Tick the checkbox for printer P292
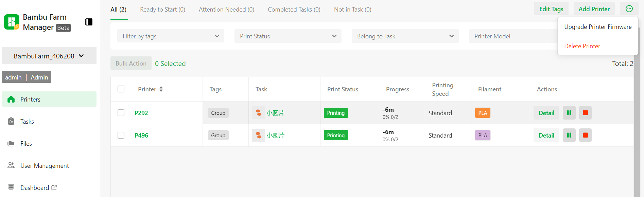This screenshot has height=197, width=644. tap(121, 113)
